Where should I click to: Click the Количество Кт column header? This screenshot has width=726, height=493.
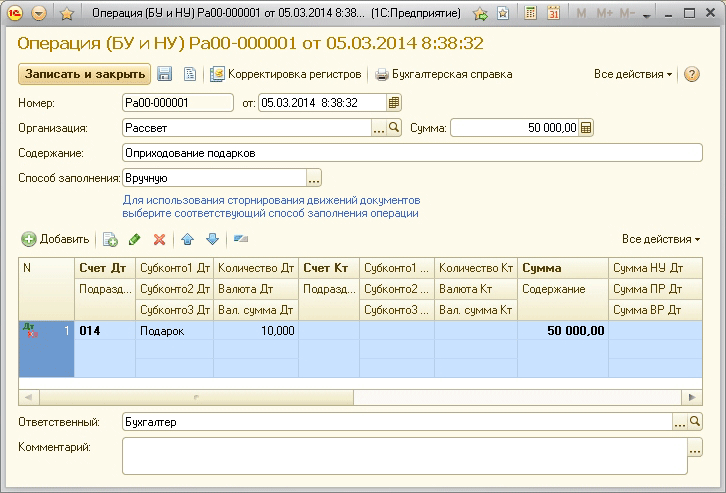tap(476, 268)
